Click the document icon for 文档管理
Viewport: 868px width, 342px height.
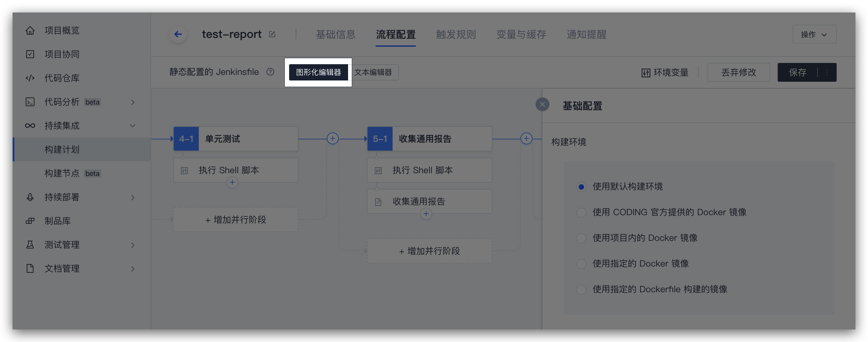30,268
